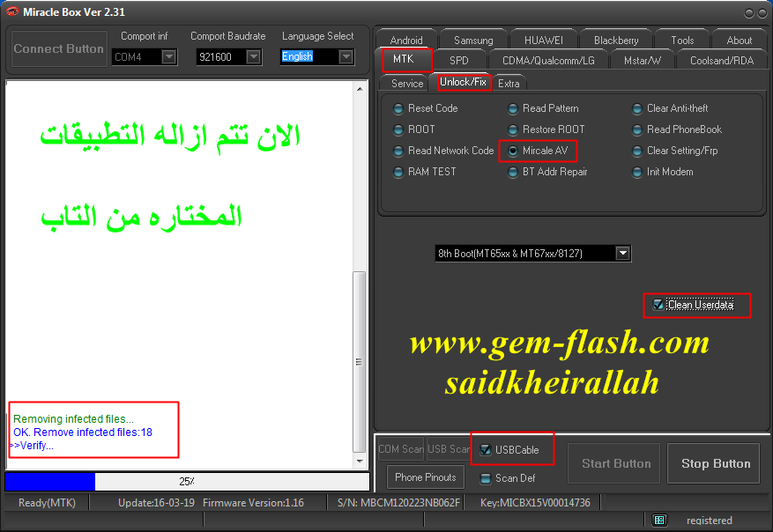This screenshot has width=773, height=532.
Task: Switch to the Blackberry tab
Action: [616, 40]
